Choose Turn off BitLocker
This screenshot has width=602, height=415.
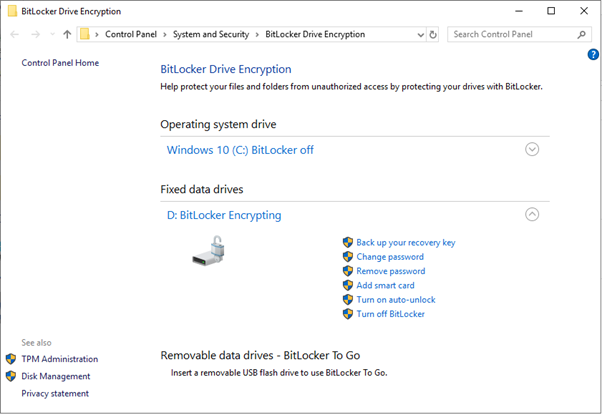pyautogui.click(x=390, y=314)
